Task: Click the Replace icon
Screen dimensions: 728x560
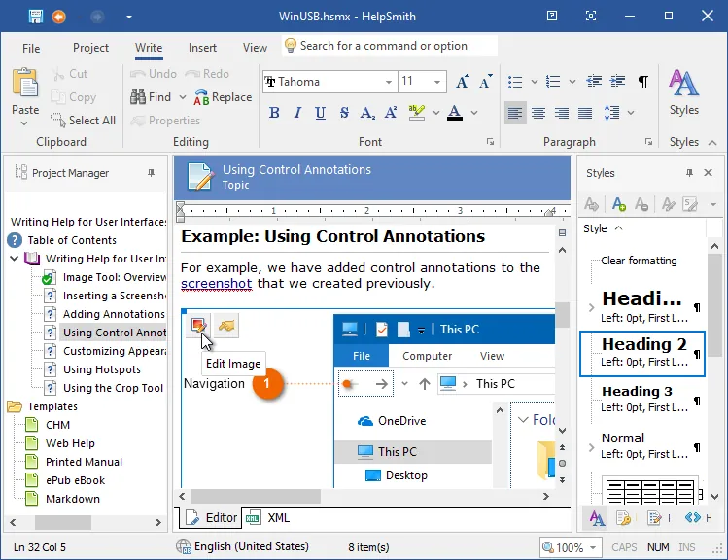Action: coord(201,97)
